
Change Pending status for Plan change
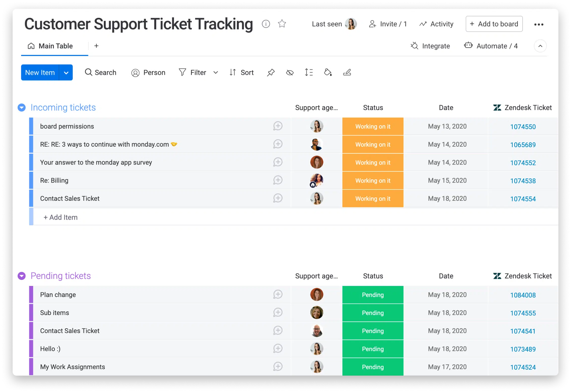click(x=373, y=295)
